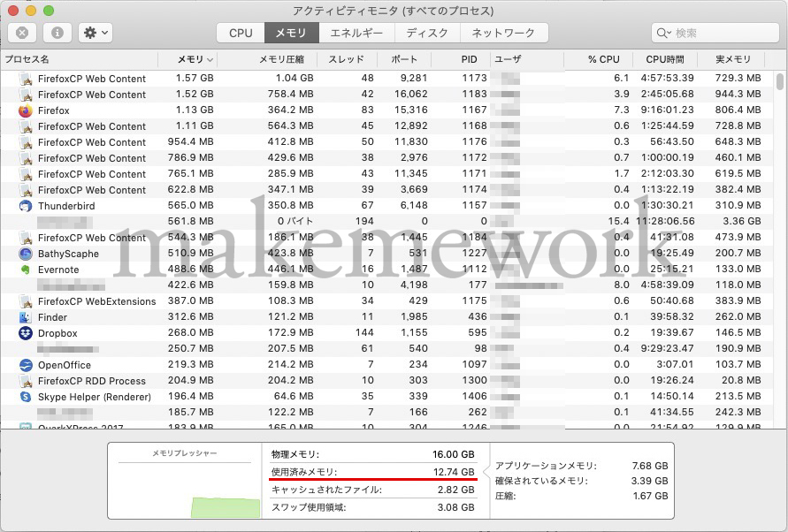Screen dimensions: 788x532
Task: Click 圧縮 value 1.67 GB
Action: [650, 497]
